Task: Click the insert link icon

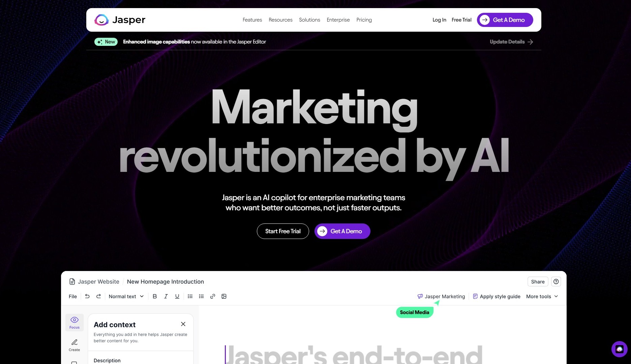Action: pos(213,296)
